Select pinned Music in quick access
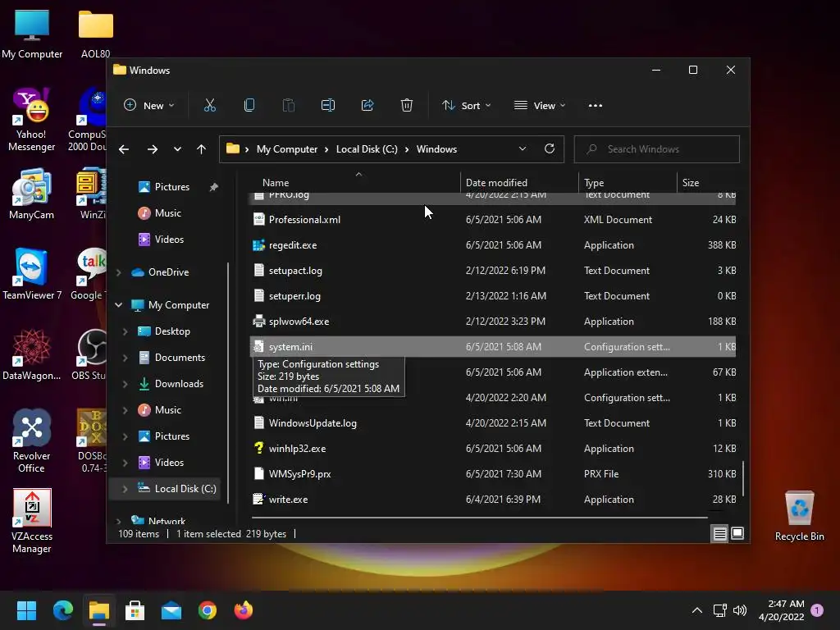 tap(167, 213)
